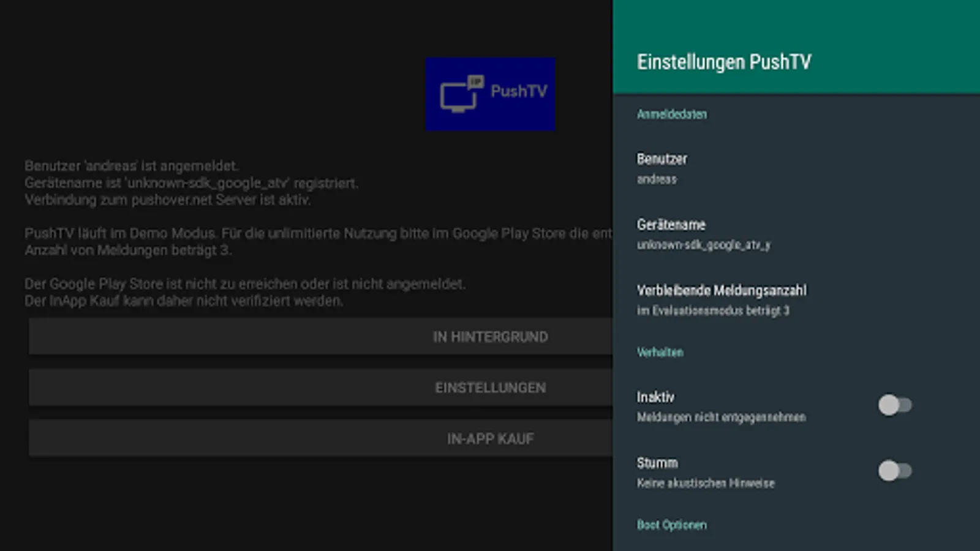Click the 'Meldungen nicht entgegennehmen' description
The height and width of the screenshot is (551, 980).
click(722, 418)
